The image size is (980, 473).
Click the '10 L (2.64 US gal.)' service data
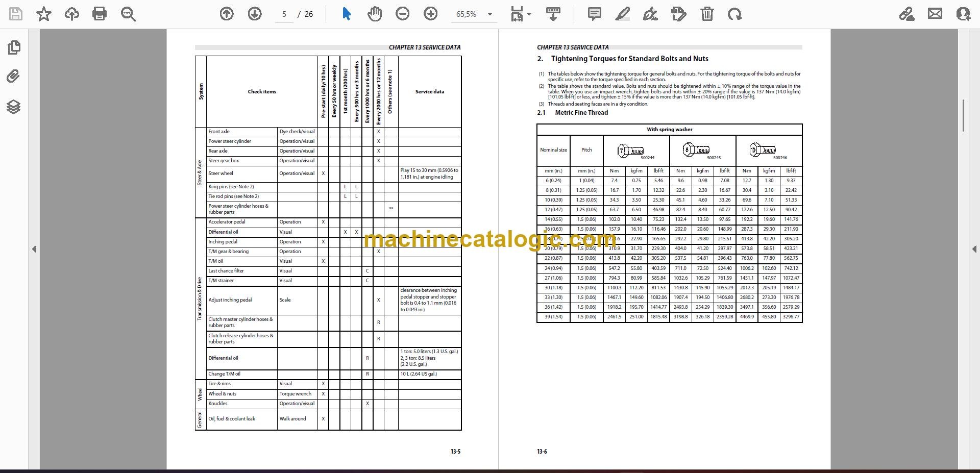[419, 374]
